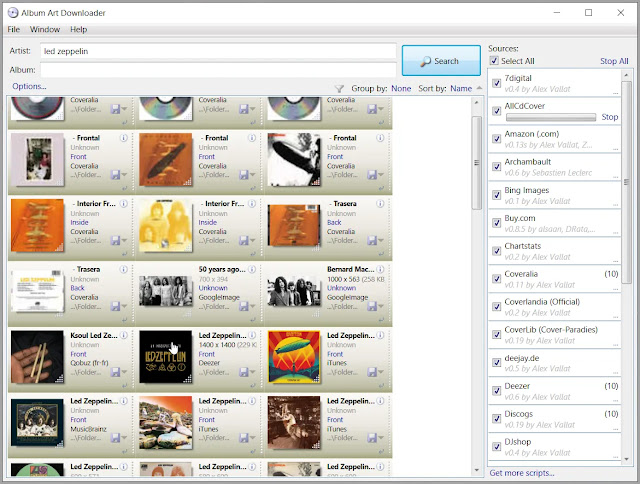Open info for the yellow Interior Fr result

tap(252, 203)
